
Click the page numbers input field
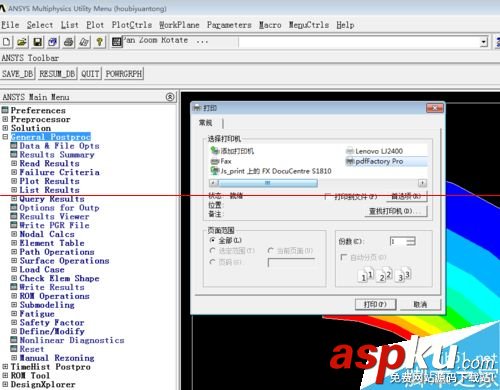click(291, 262)
